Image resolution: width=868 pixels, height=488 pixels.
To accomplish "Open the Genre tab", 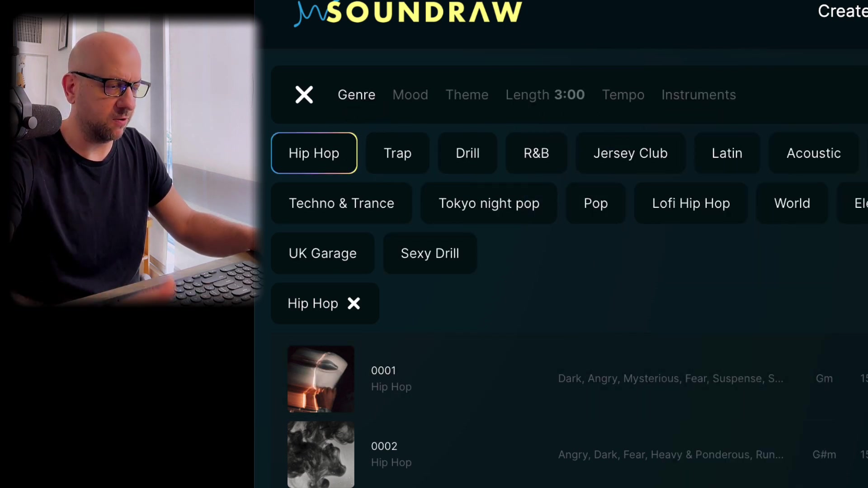I will click(x=356, y=95).
